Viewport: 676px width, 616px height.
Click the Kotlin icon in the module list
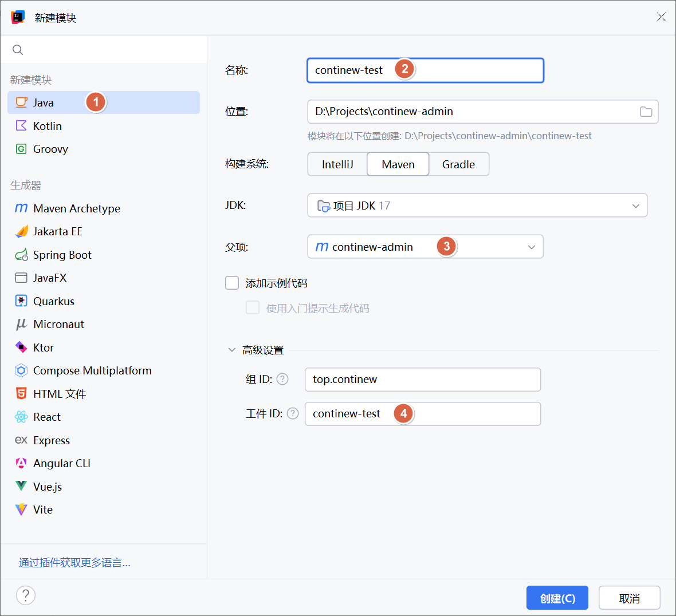21,126
